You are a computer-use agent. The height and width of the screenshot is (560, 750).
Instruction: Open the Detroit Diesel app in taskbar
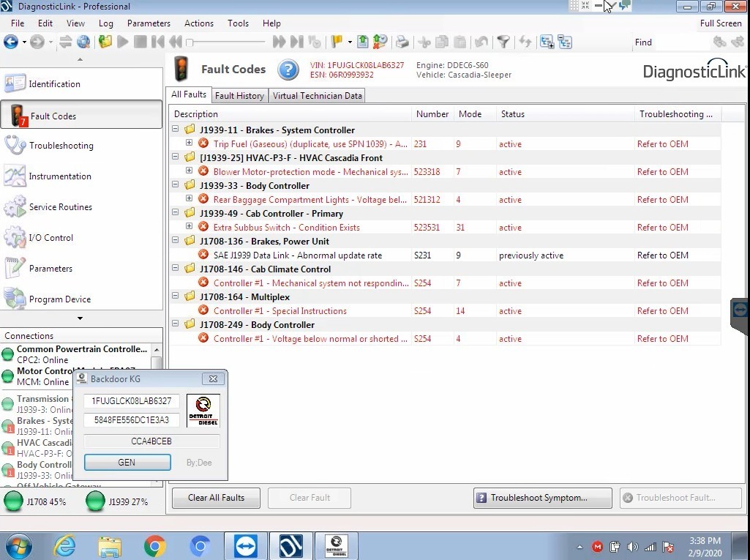pyautogui.click(x=337, y=545)
